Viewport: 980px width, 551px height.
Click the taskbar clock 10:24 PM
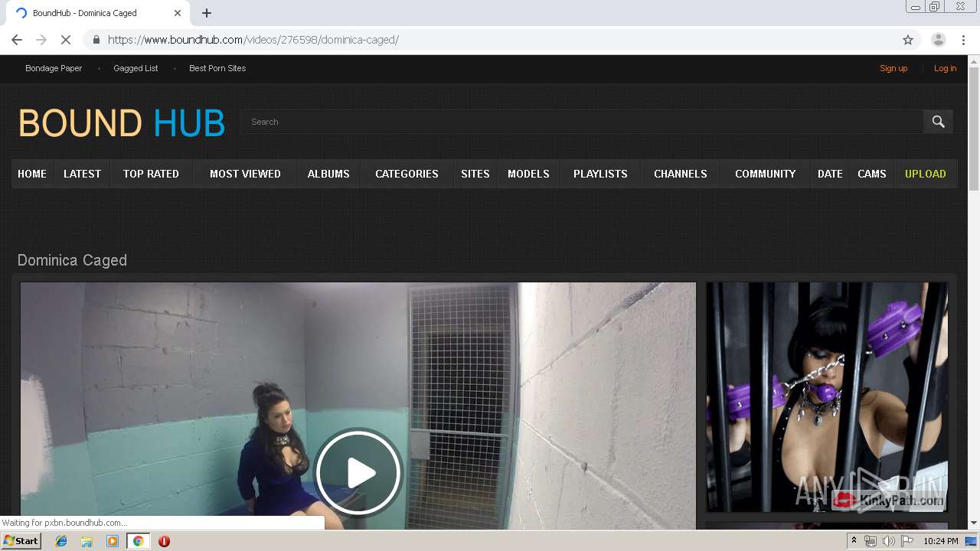[941, 541]
